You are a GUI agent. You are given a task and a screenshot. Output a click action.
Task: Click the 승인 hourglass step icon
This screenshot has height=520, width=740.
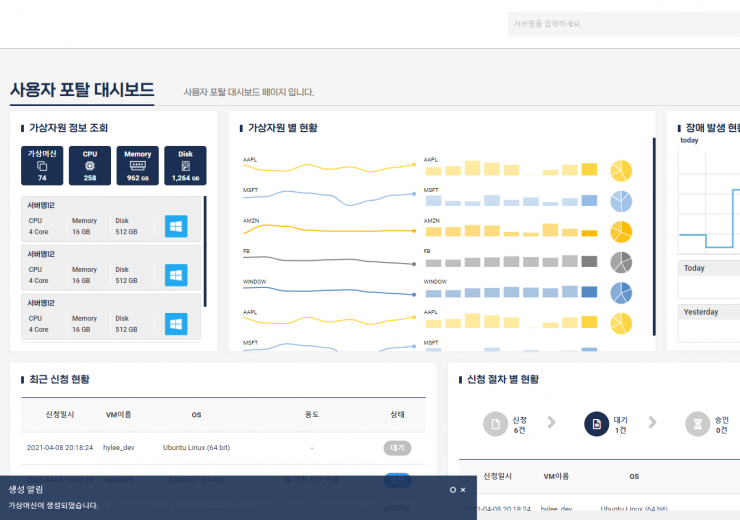[x=696, y=425]
